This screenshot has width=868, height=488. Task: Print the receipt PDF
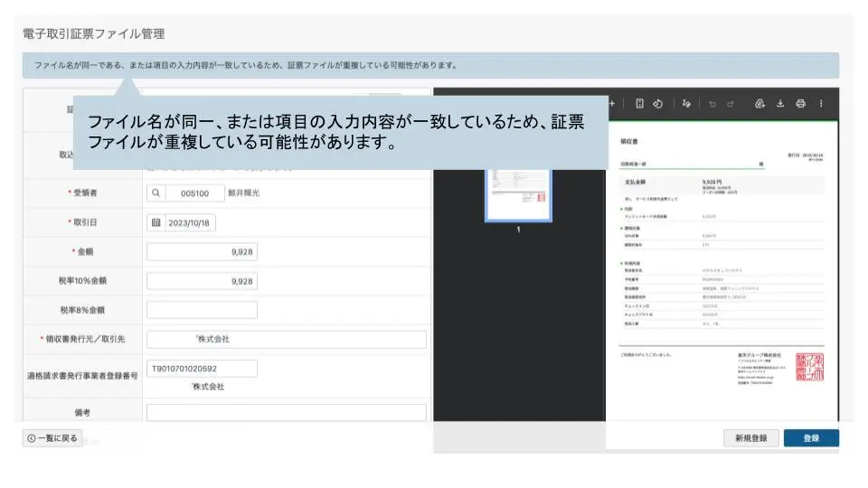pyautogui.click(x=800, y=103)
